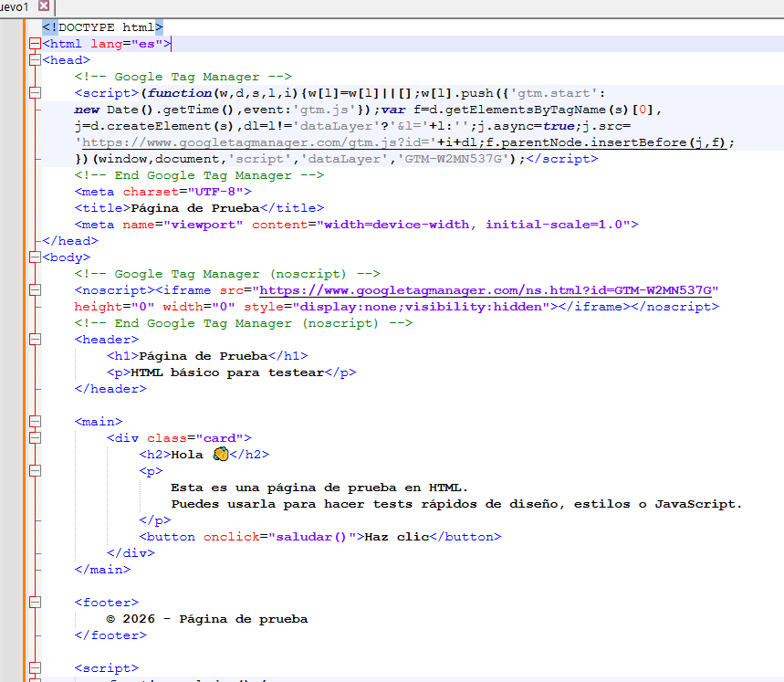
Task: Fold the Google Tag Manager script block
Action: point(36,93)
